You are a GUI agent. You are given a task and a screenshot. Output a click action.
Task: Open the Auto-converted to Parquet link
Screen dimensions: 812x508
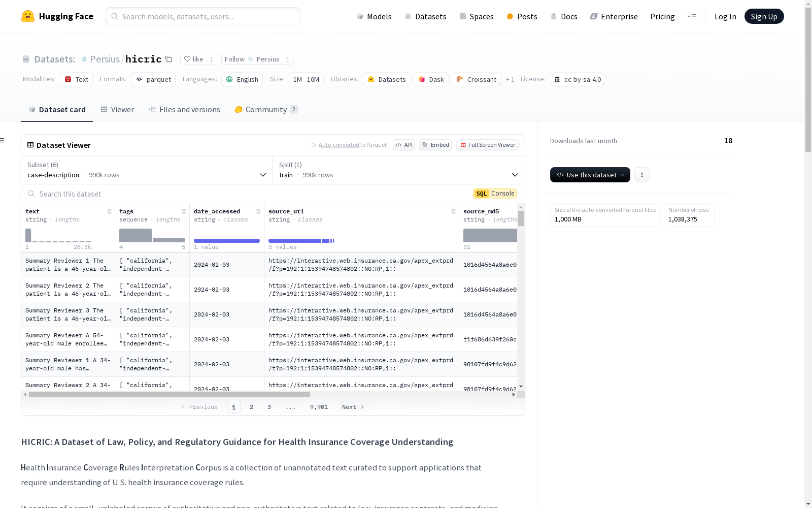[x=339, y=145]
